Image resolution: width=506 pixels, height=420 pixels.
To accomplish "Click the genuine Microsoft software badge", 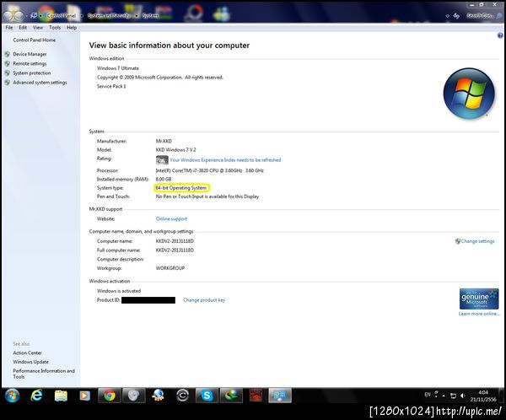I will pyautogui.click(x=479, y=299).
